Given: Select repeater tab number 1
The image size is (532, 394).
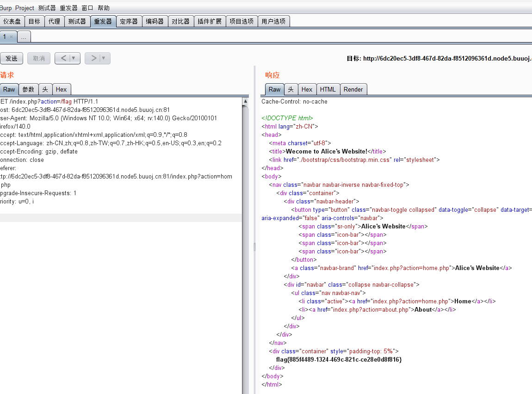Looking at the screenshot, I should (x=5, y=37).
